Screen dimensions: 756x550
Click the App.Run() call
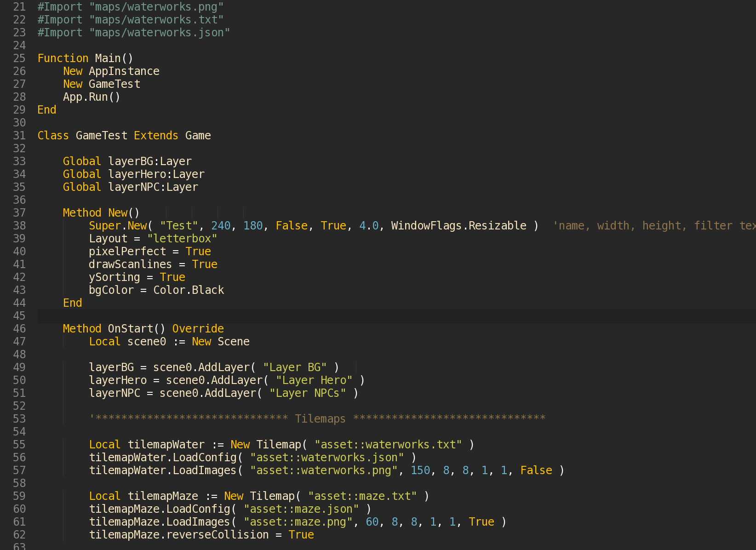pos(92,97)
